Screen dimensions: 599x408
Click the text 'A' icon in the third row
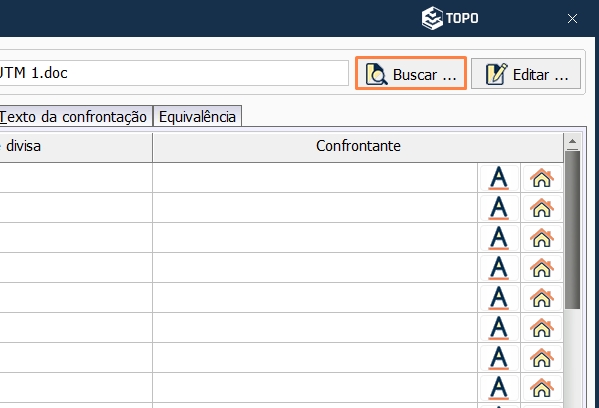pos(499,238)
